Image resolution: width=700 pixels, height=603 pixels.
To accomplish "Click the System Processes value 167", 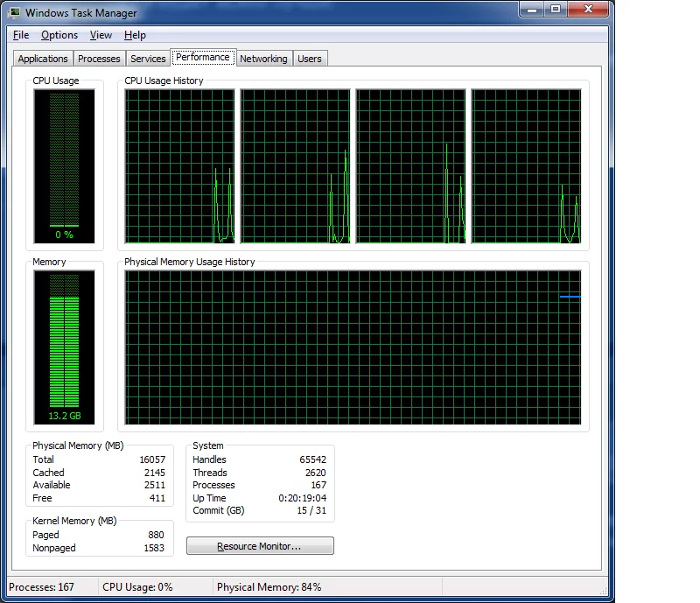I will 318,485.
